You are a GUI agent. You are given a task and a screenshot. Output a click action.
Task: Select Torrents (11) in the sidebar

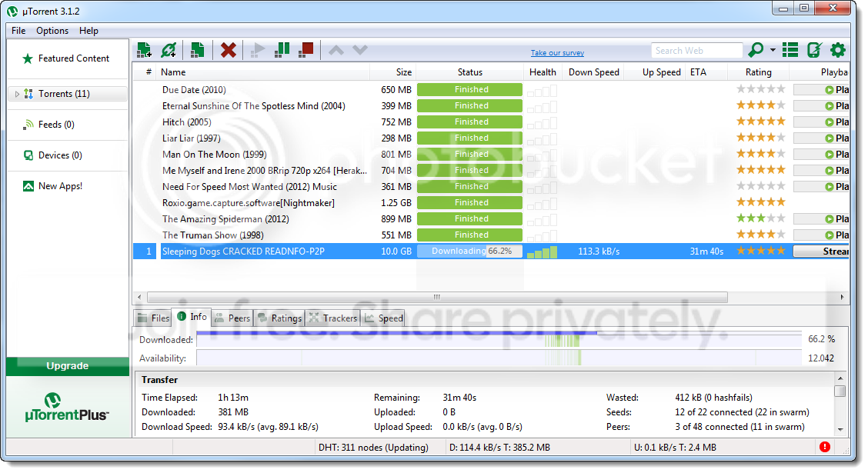[x=68, y=94]
